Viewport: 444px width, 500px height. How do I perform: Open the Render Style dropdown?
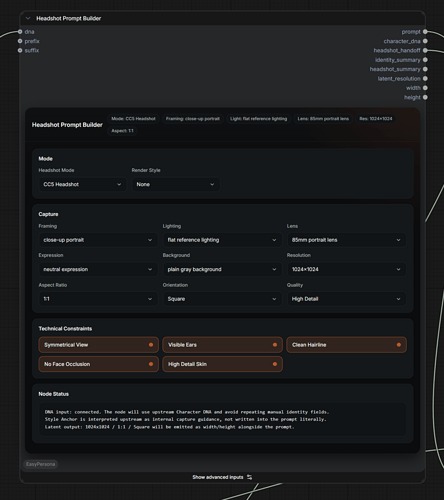tap(176, 184)
